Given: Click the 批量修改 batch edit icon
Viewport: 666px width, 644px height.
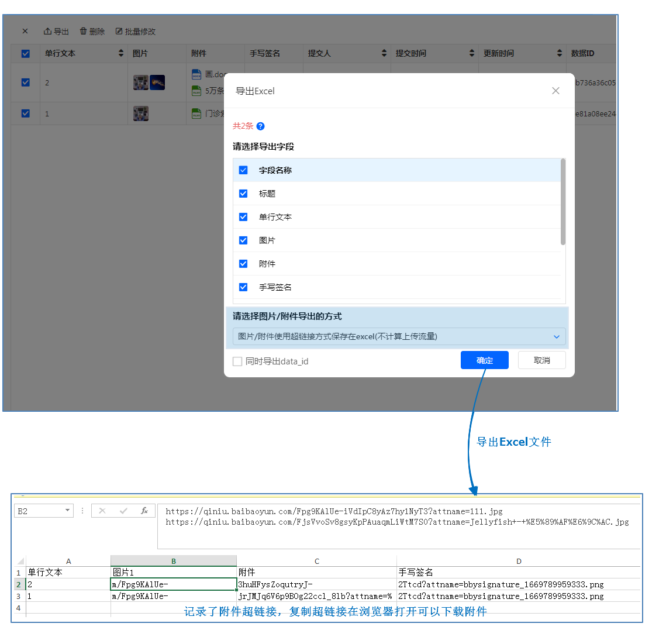Looking at the screenshot, I should coord(119,32).
